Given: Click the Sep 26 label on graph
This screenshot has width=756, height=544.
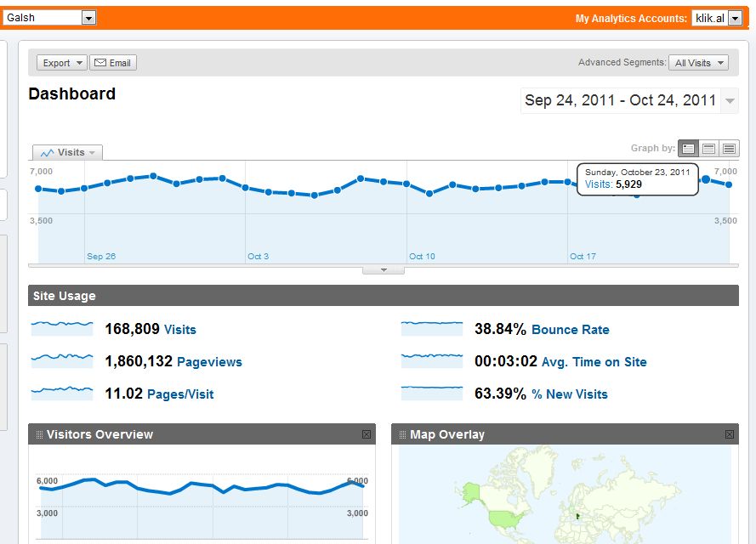Looking at the screenshot, I should click(x=101, y=257).
